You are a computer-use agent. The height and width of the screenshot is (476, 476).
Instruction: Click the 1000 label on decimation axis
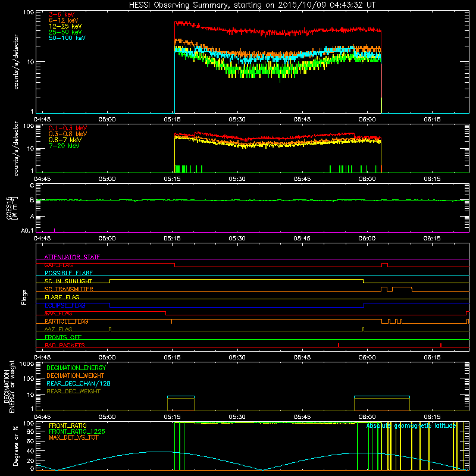tap(27, 364)
